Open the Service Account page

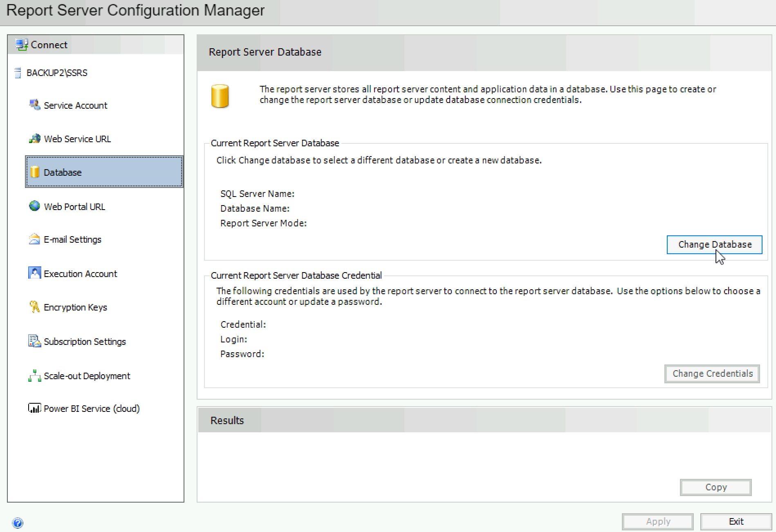(76, 105)
